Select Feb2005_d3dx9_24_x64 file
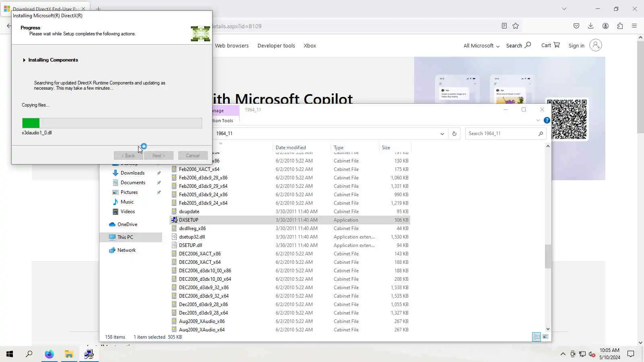The width and height of the screenshot is (644, 362). [x=203, y=203]
